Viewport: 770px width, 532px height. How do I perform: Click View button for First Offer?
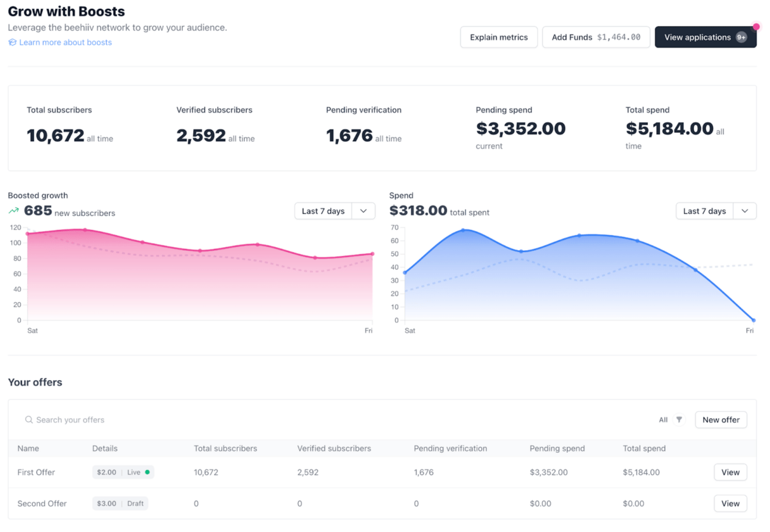(731, 472)
